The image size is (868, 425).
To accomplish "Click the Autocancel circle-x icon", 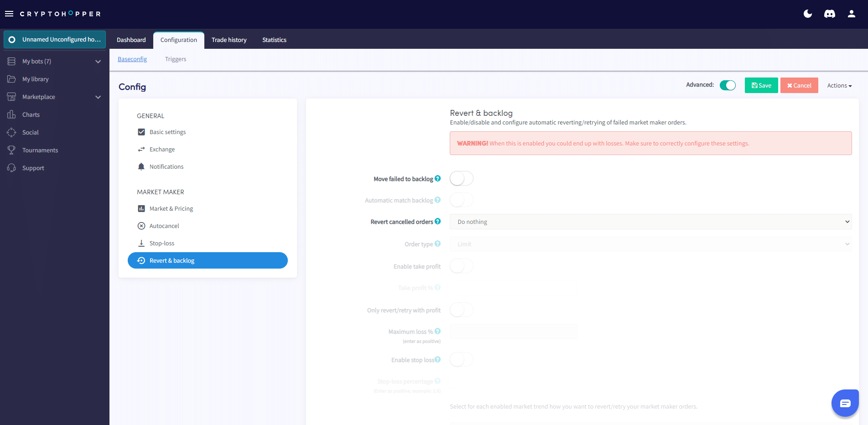I will coord(141,226).
